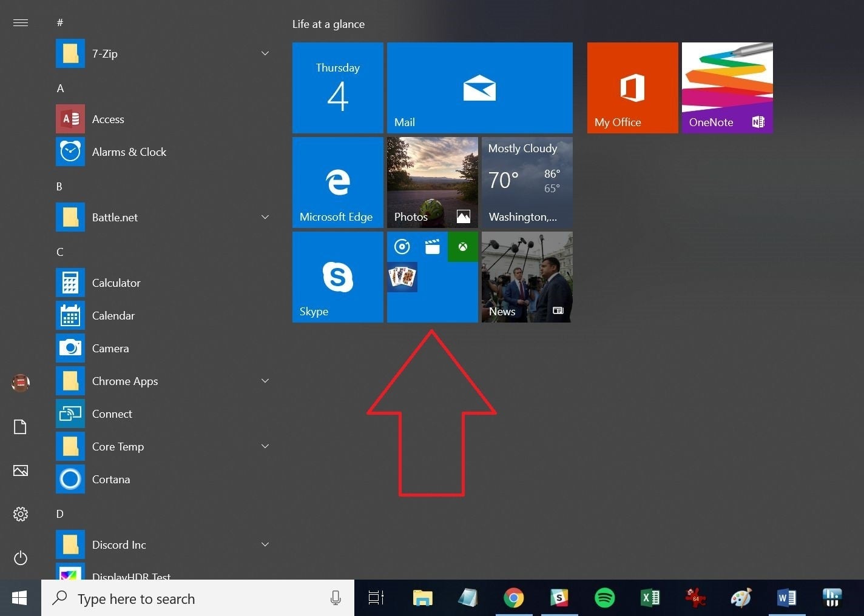864x616 pixels.
Task: Open the Discord Inc folder entry
Action: click(x=164, y=544)
